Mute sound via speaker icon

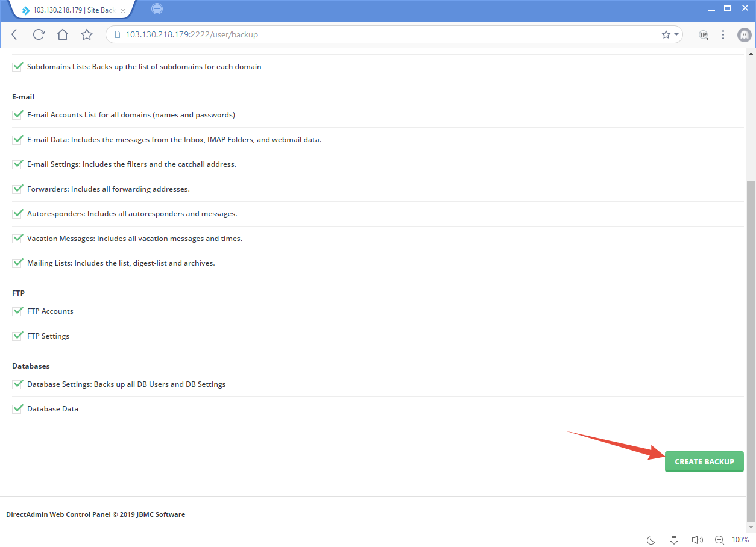click(x=697, y=540)
